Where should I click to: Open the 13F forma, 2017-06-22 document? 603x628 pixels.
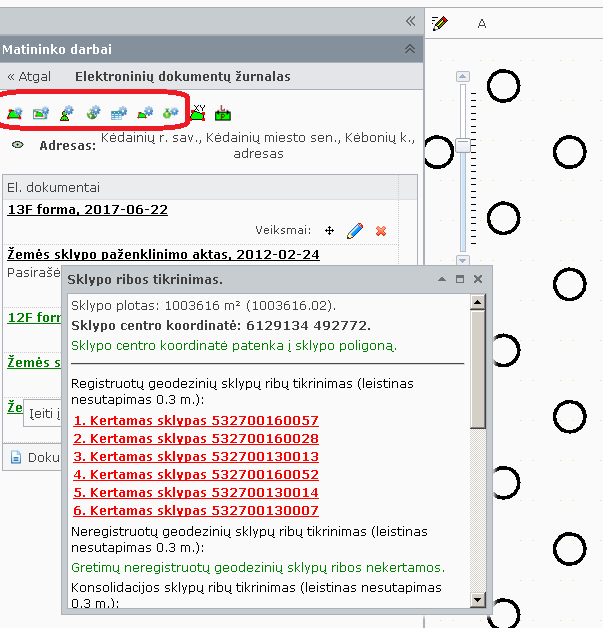tap(88, 209)
